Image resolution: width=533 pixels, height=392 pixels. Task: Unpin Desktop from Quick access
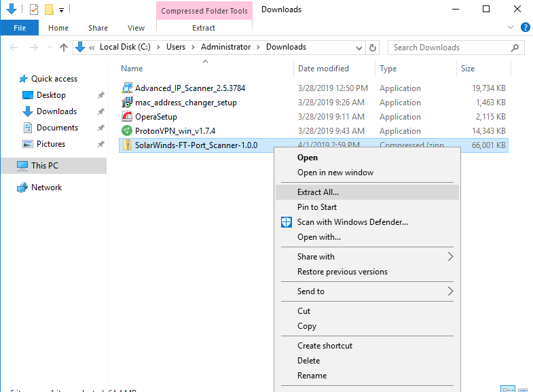(101, 95)
